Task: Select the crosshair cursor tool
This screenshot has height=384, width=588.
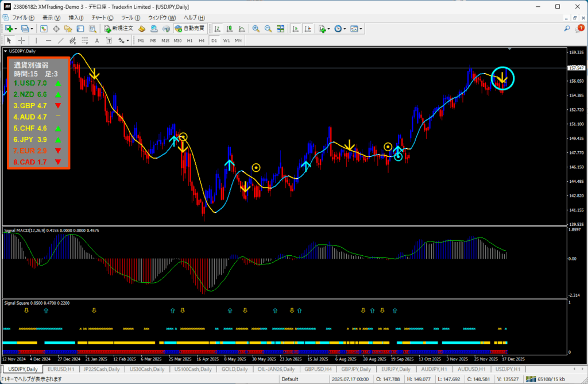Action: point(21,40)
